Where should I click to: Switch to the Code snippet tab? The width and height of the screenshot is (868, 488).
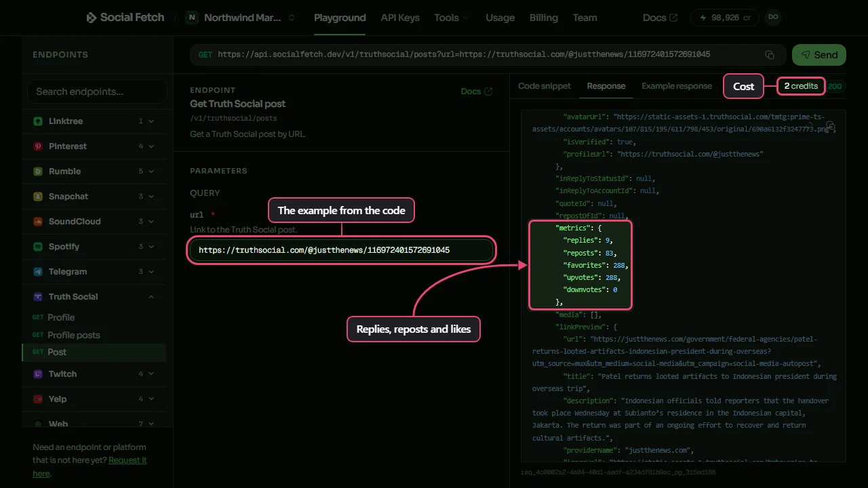click(x=545, y=86)
